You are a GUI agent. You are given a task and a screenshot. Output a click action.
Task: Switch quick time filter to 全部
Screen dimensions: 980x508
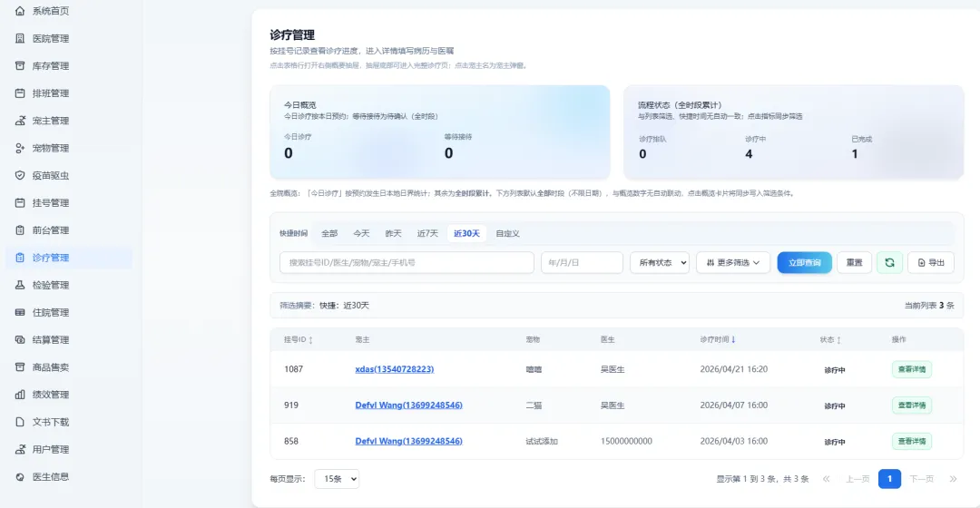(x=329, y=234)
